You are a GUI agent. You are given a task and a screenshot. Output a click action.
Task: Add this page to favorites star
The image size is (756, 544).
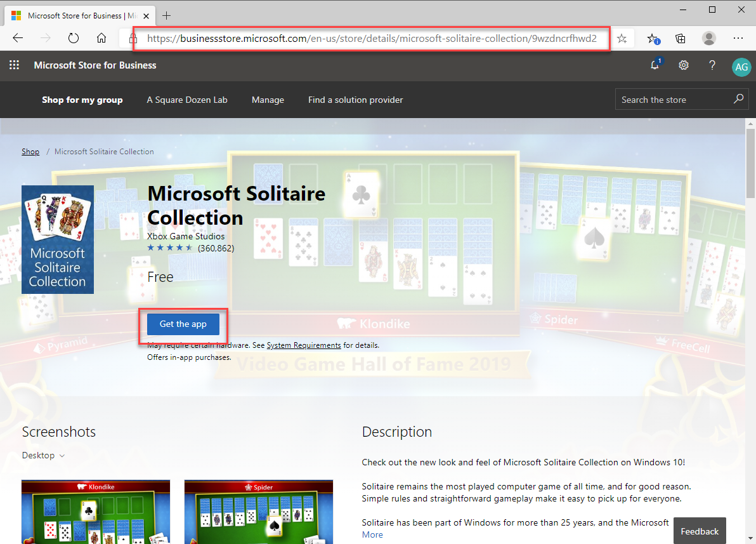click(622, 39)
